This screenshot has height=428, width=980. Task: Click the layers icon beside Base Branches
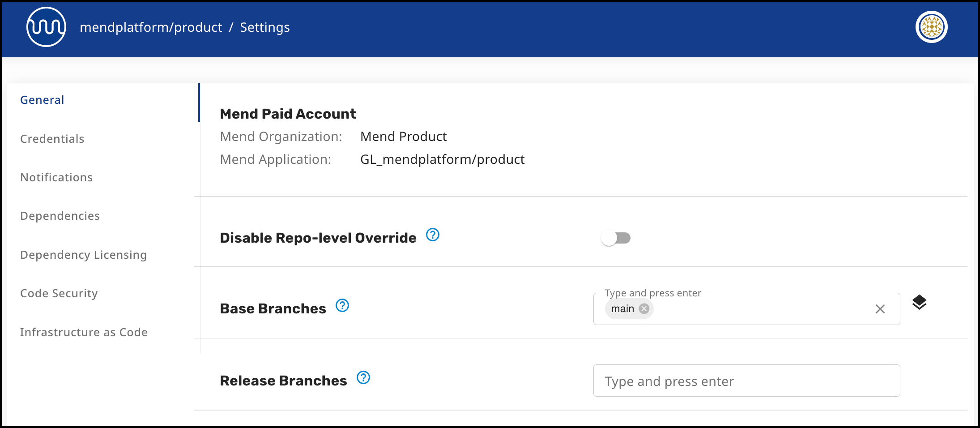click(x=919, y=303)
